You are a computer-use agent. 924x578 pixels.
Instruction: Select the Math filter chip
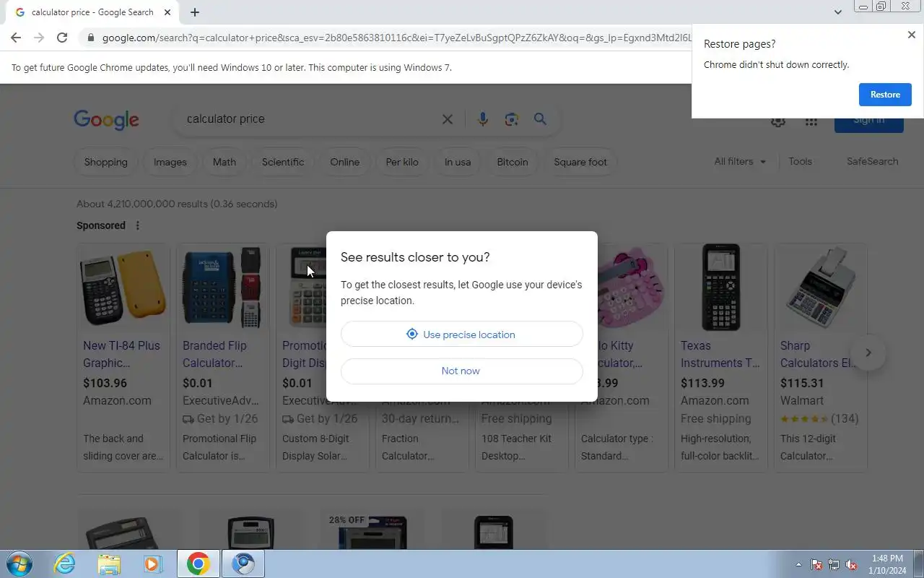click(224, 162)
